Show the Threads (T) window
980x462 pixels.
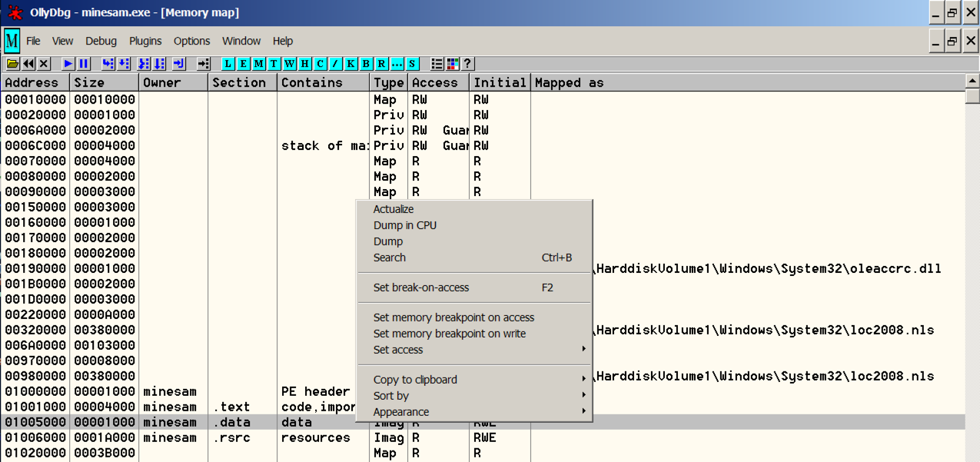pyautogui.click(x=274, y=64)
